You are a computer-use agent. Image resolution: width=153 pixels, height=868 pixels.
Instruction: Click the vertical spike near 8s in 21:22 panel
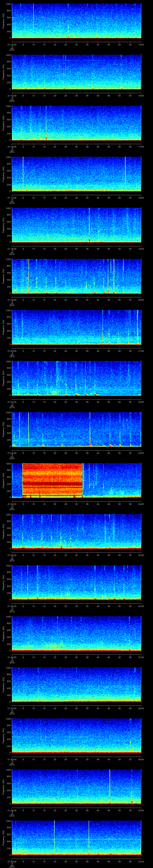click(x=28, y=428)
